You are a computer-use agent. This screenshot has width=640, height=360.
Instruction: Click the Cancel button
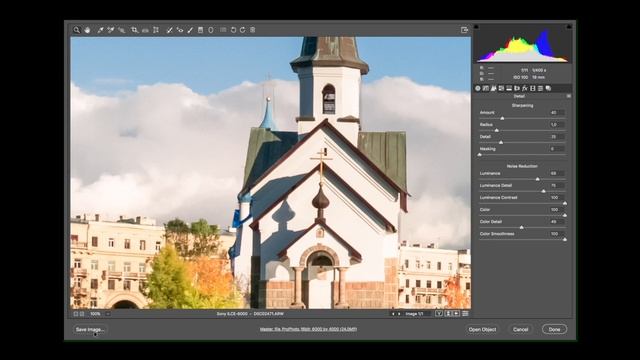[x=520, y=329]
